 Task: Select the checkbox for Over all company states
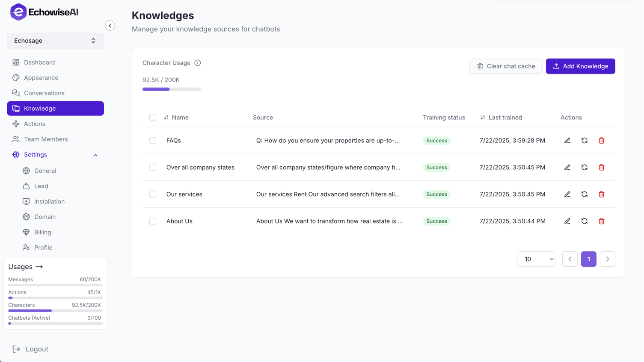point(153,167)
